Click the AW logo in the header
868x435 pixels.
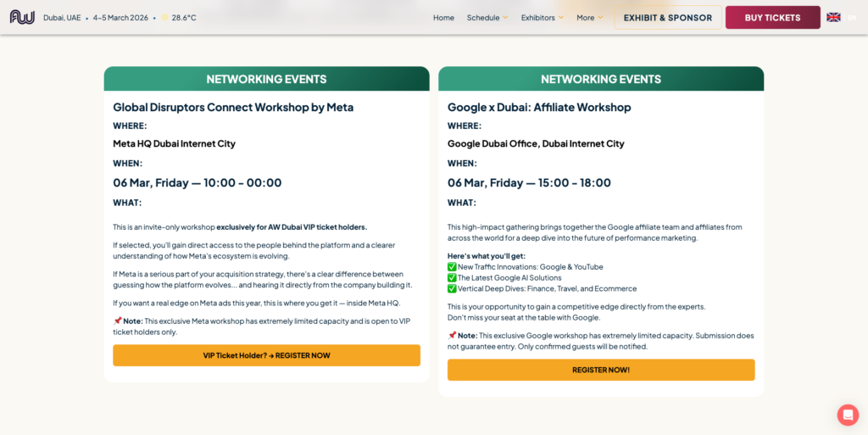click(22, 17)
